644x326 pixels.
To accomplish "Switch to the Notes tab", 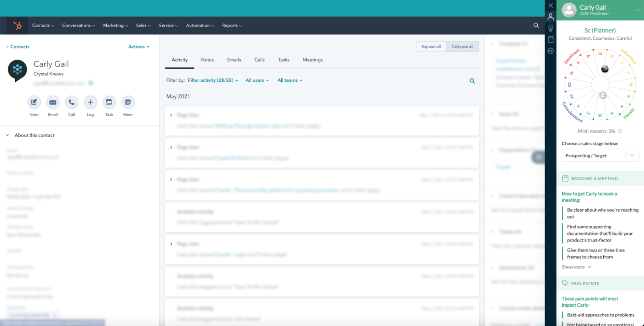I will click(207, 60).
